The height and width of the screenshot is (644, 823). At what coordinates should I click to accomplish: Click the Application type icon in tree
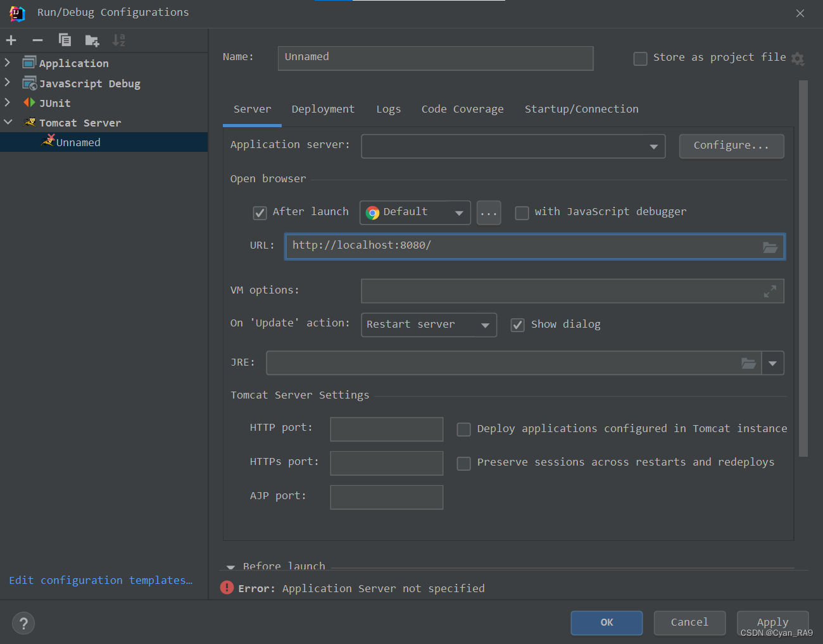click(29, 63)
